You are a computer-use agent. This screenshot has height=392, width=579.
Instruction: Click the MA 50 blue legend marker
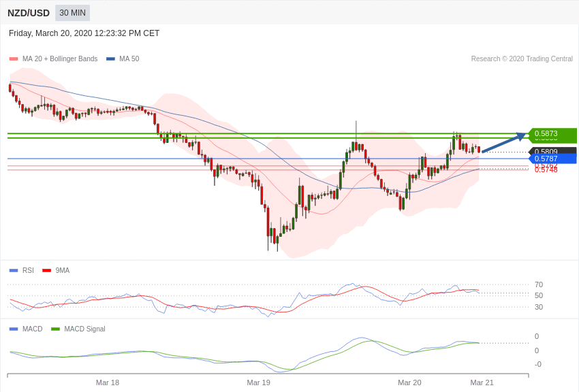coord(110,59)
